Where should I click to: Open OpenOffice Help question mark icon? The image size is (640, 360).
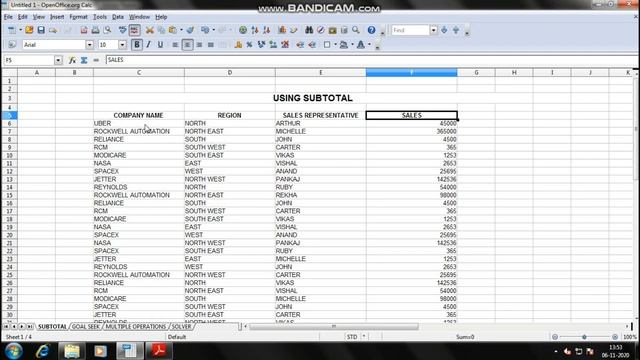[371, 30]
